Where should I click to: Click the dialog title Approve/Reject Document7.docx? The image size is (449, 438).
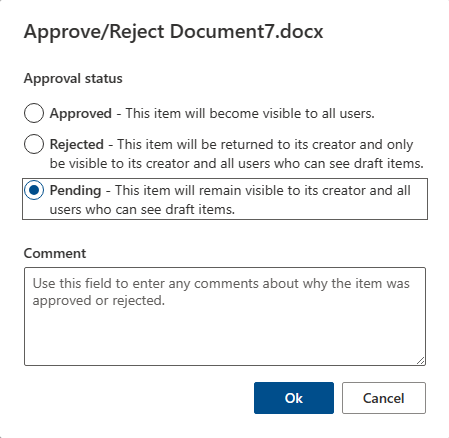tap(173, 32)
